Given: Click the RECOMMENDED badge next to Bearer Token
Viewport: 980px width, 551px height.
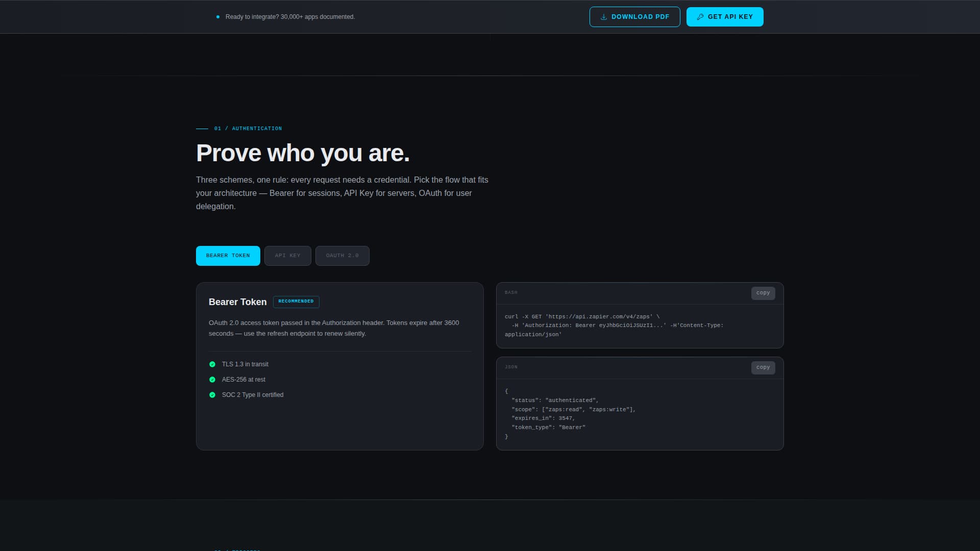Looking at the screenshot, I should 296,302.
